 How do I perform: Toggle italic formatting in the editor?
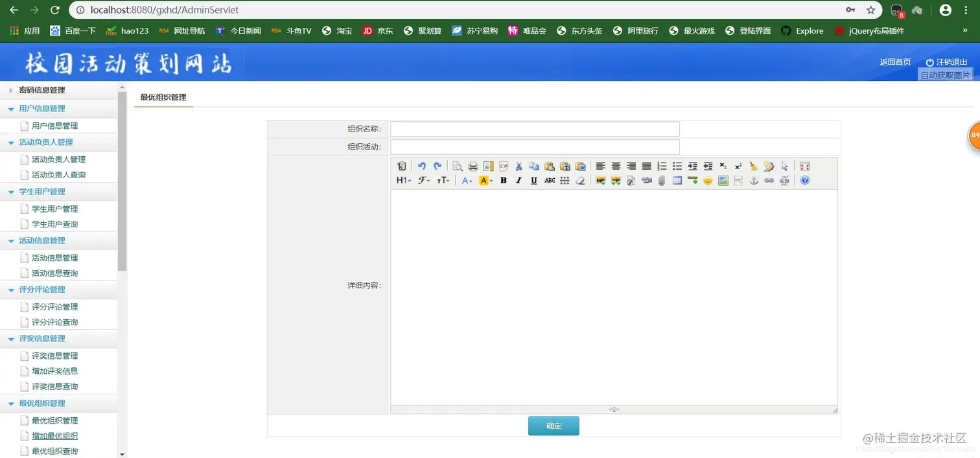coord(518,180)
